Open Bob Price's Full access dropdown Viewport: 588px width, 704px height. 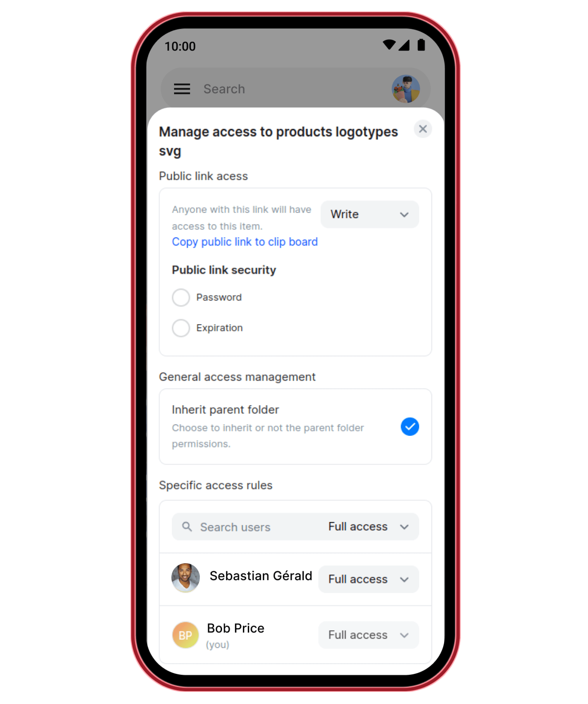[x=368, y=635]
